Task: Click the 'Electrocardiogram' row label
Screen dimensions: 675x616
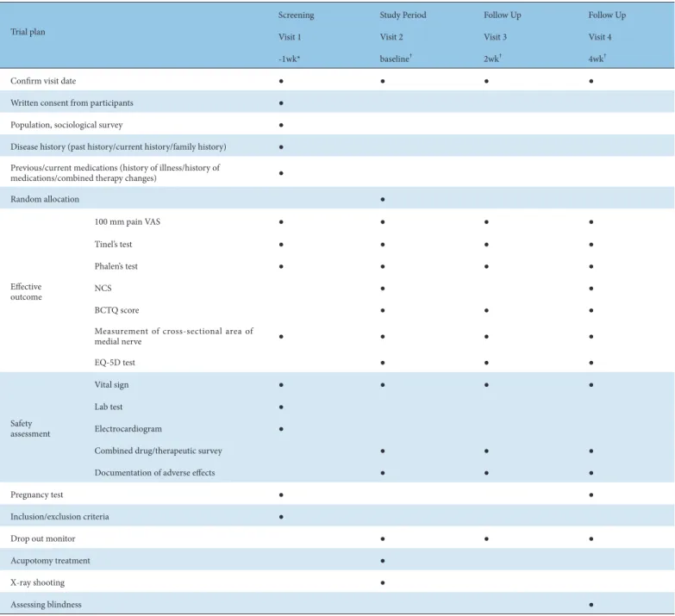Action: (128, 429)
